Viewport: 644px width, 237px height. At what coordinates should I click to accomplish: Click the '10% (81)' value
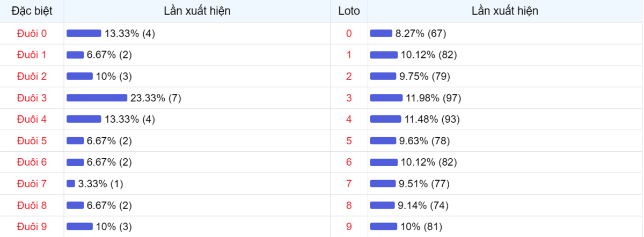[x=421, y=227]
